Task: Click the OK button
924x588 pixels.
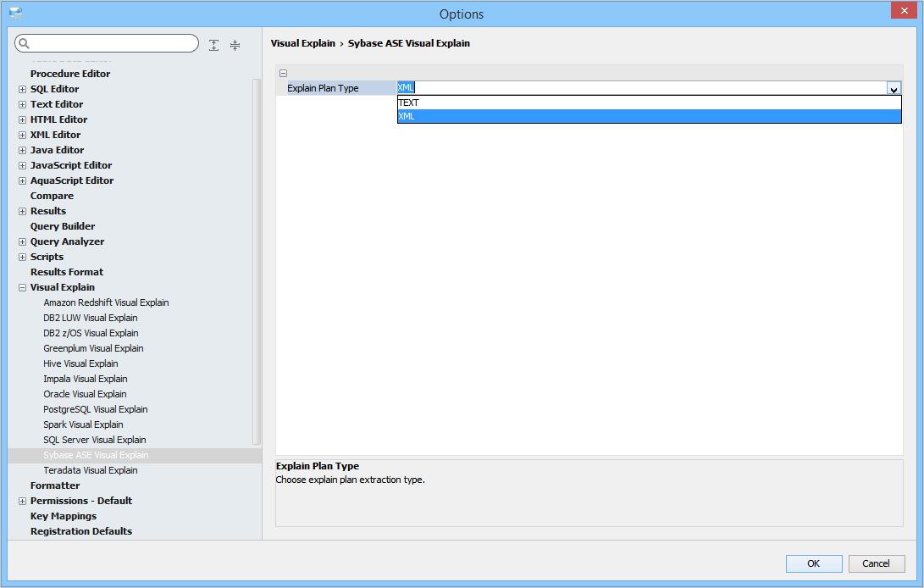Action: point(814,563)
